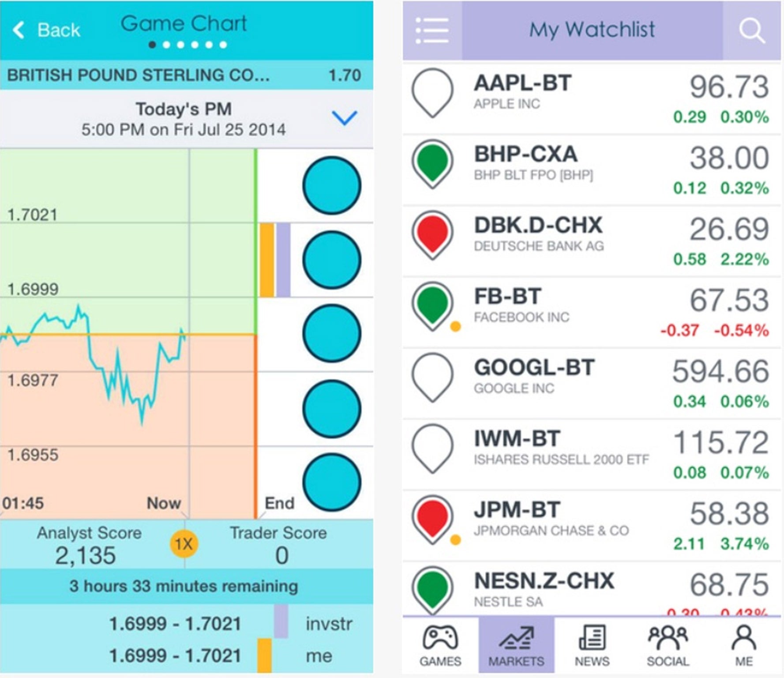This screenshot has height=678, width=784.
Task: Open the search magnifier in My Watchlist
Action: [751, 30]
